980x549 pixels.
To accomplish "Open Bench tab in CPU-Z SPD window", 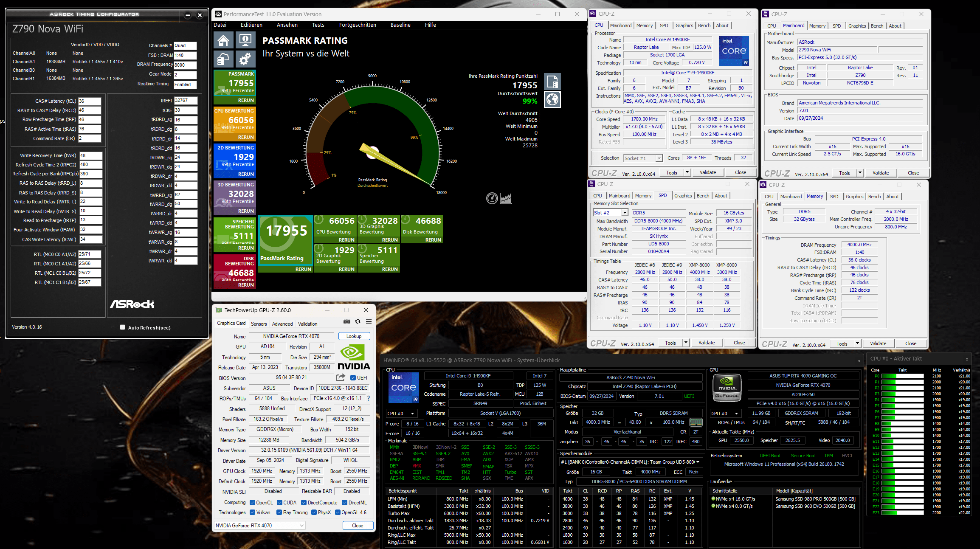I will coord(703,196).
